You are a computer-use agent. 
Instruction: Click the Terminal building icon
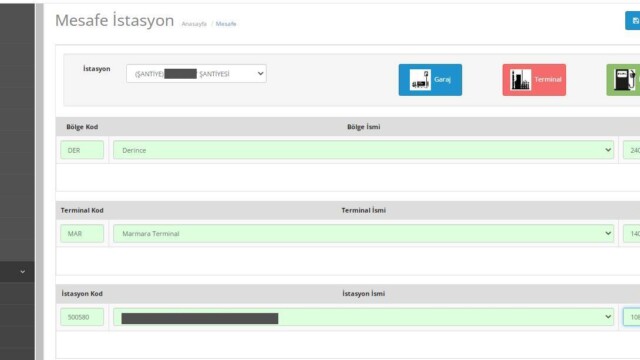521,80
